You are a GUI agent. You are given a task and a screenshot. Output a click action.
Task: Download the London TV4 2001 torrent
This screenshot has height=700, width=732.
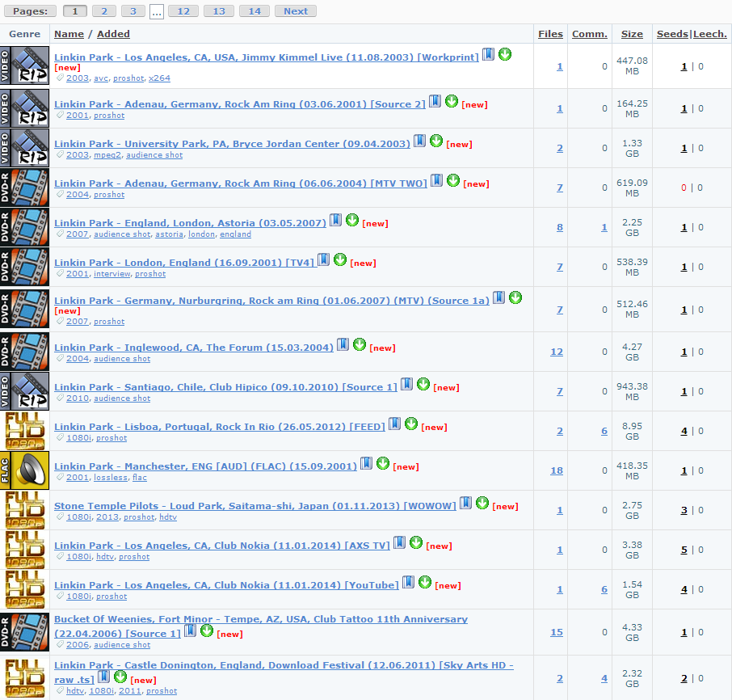click(x=340, y=260)
